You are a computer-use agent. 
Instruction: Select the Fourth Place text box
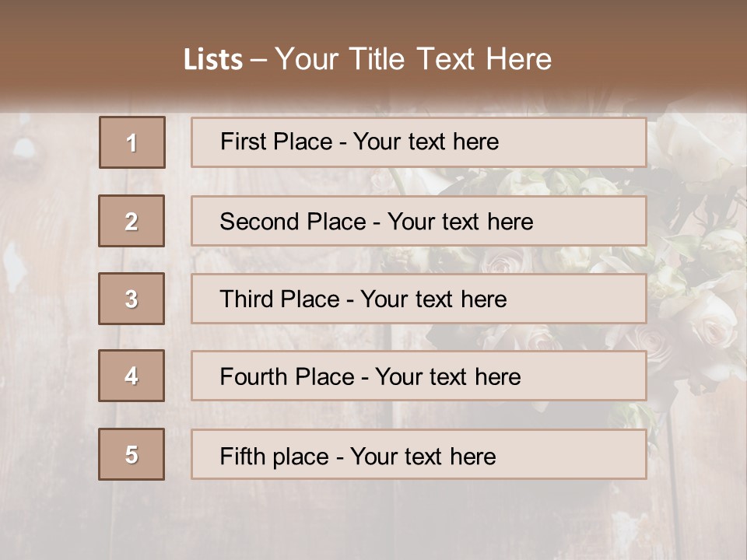[x=419, y=376]
